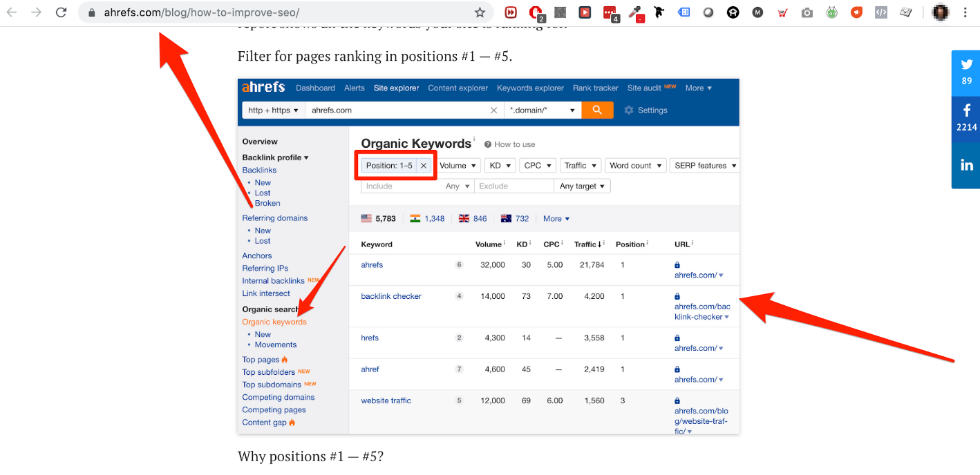Open the Word count filter dropdown

[x=636, y=166]
